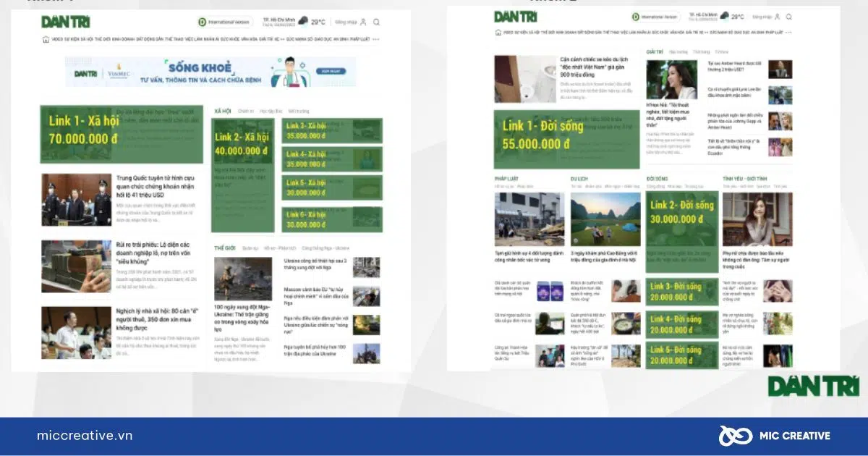The image size is (868, 456).
Task: Select the Môi trường sub-tab under XÃ HỘI
Action: click(x=299, y=111)
